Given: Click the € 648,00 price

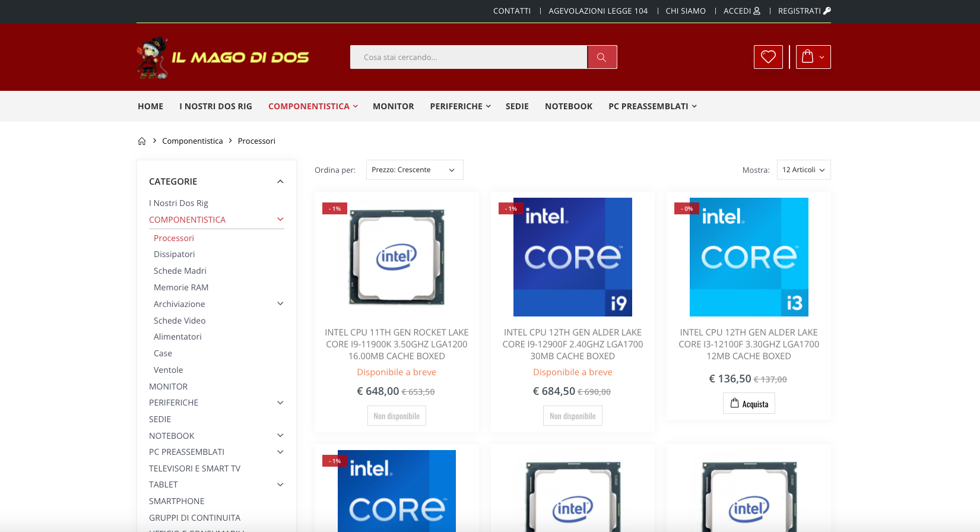Looking at the screenshot, I should 378,391.
